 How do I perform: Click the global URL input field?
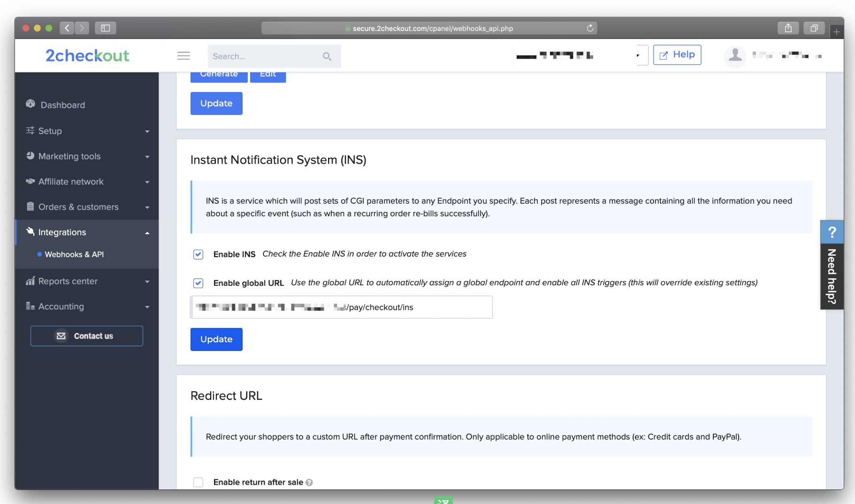(342, 307)
